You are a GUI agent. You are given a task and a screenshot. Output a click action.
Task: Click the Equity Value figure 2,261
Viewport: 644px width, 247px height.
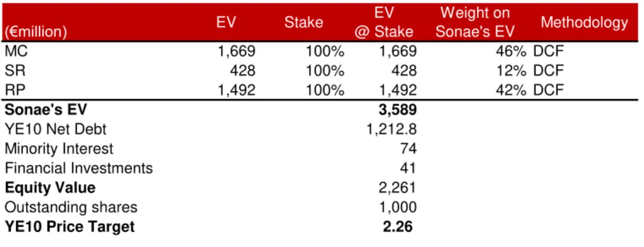(398, 188)
